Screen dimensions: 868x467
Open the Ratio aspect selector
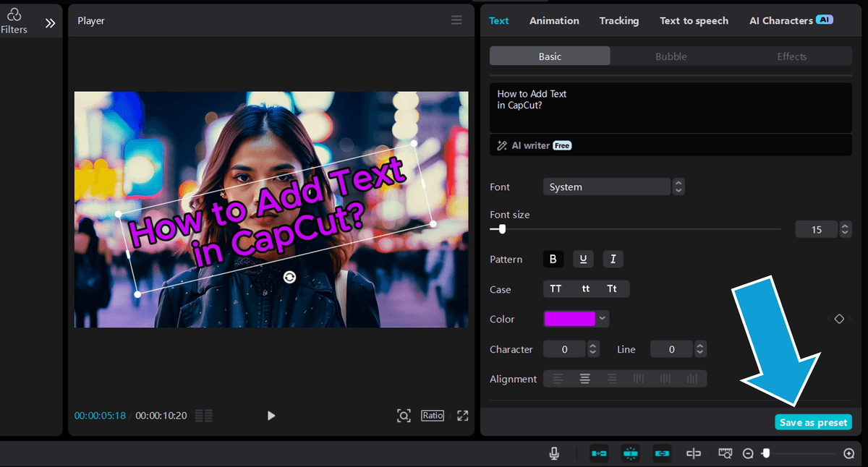[x=433, y=416]
